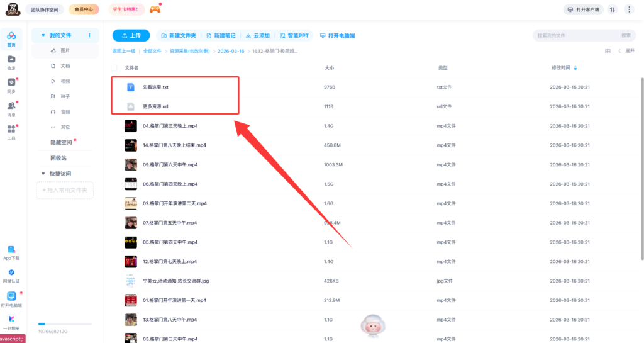Click 打开电脑端 toolbar button

coord(337,36)
